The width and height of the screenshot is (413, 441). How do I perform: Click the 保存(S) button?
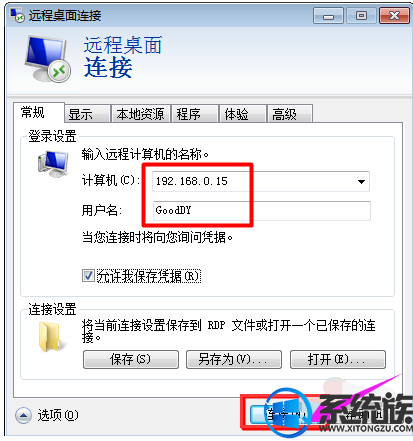[x=131, y=359]
